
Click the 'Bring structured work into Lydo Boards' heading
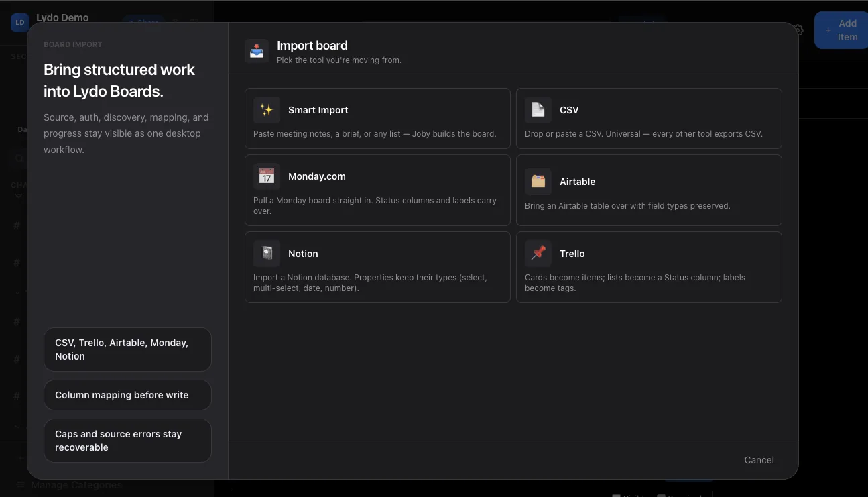119,80
